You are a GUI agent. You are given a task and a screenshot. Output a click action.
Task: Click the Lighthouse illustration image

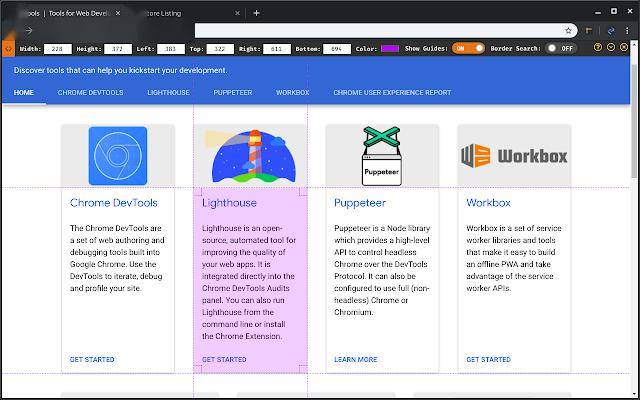click(250, 156)
